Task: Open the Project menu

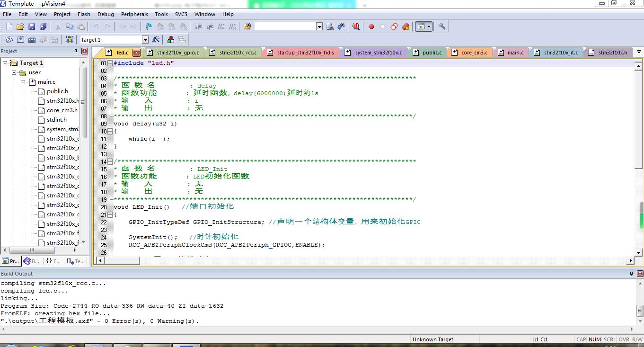Action: 62,14
